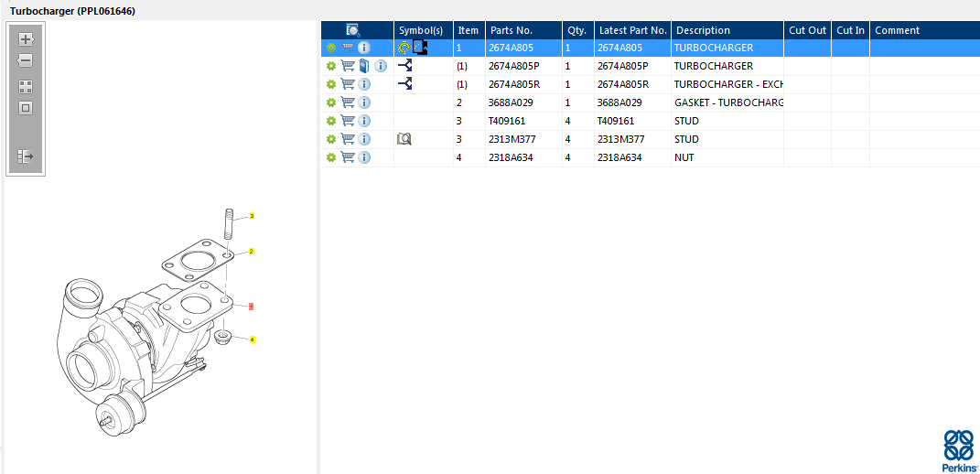980x474 pixels.
Task: Click the Perkins logo
Action: [959, 451]
